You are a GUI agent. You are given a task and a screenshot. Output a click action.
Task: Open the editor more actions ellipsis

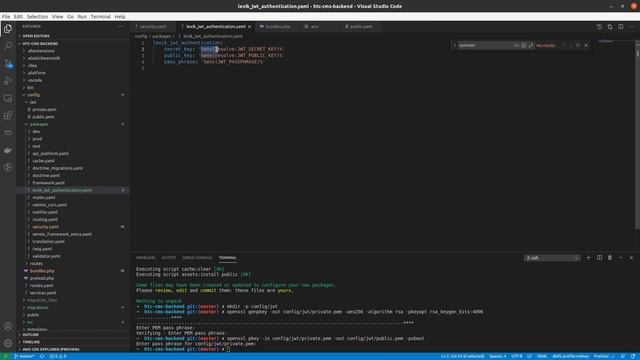click(x=631, y=27)
